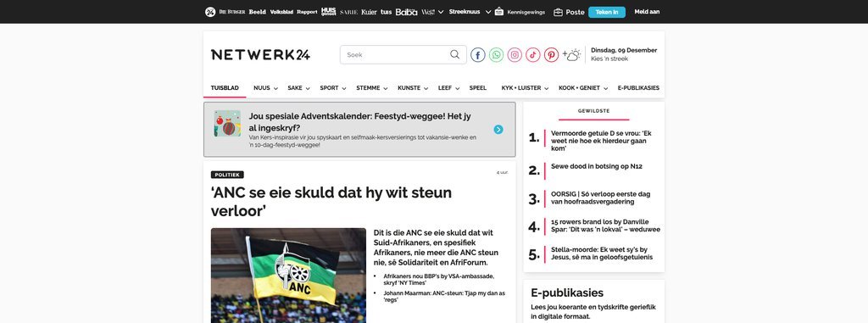Viewport: 868px width, 323px height.
Task: Click the magnifying glass search icon
Action: [x=454, y=54]
